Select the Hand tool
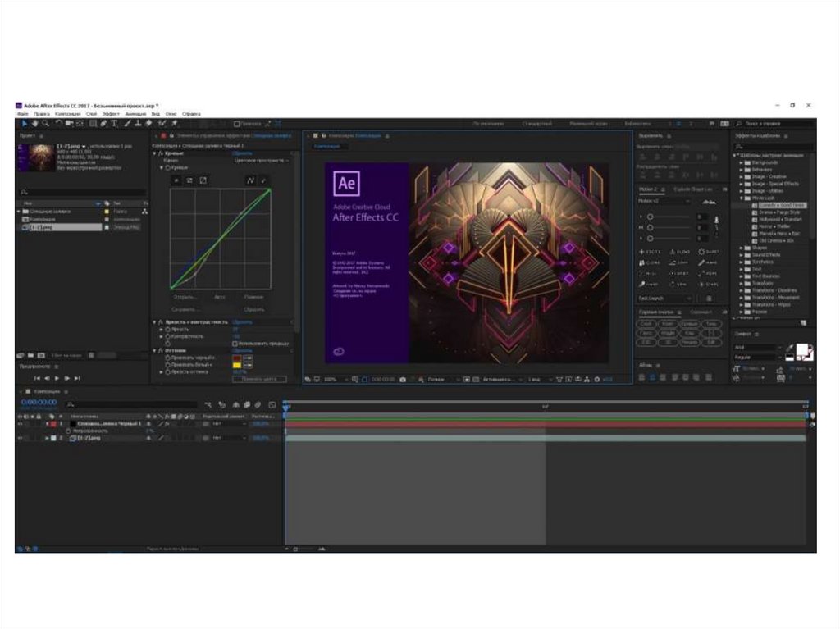 (34, 124)
